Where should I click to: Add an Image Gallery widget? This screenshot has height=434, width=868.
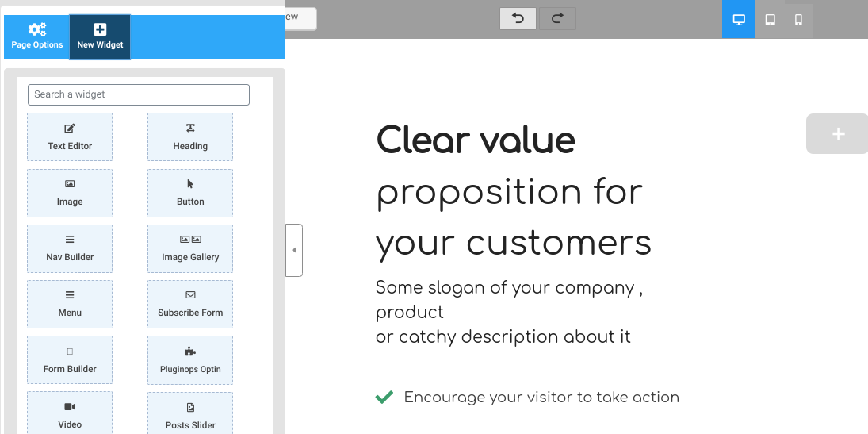(x=190, y=248)
